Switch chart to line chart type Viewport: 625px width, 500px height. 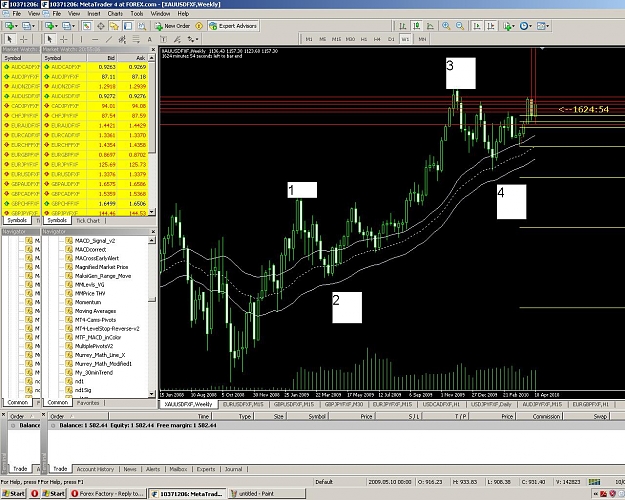(x=430, y=26)
